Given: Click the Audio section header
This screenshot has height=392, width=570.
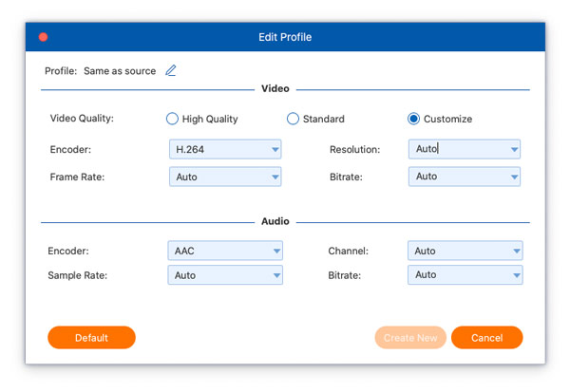Looking at the screenshot, I should (x=275, y=221).
